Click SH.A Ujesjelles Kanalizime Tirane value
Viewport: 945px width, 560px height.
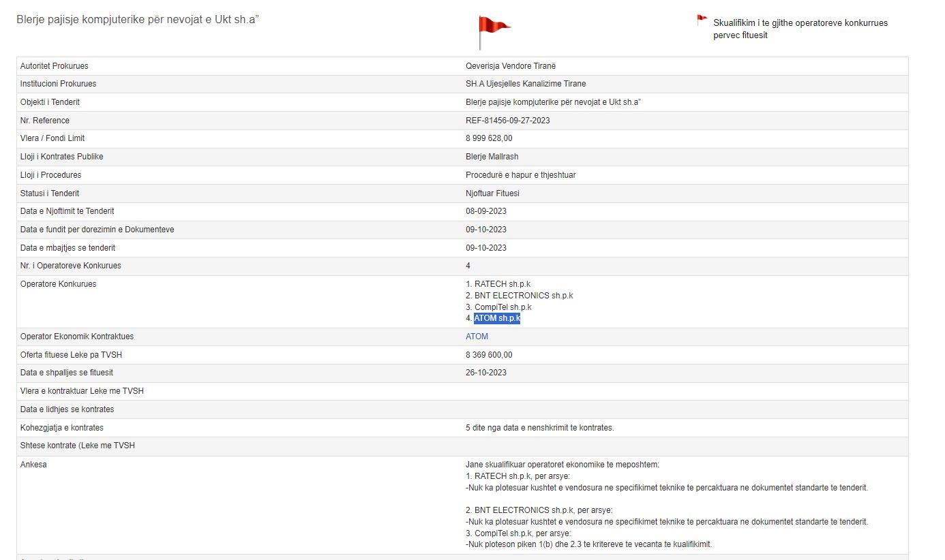tap(525, 84)
